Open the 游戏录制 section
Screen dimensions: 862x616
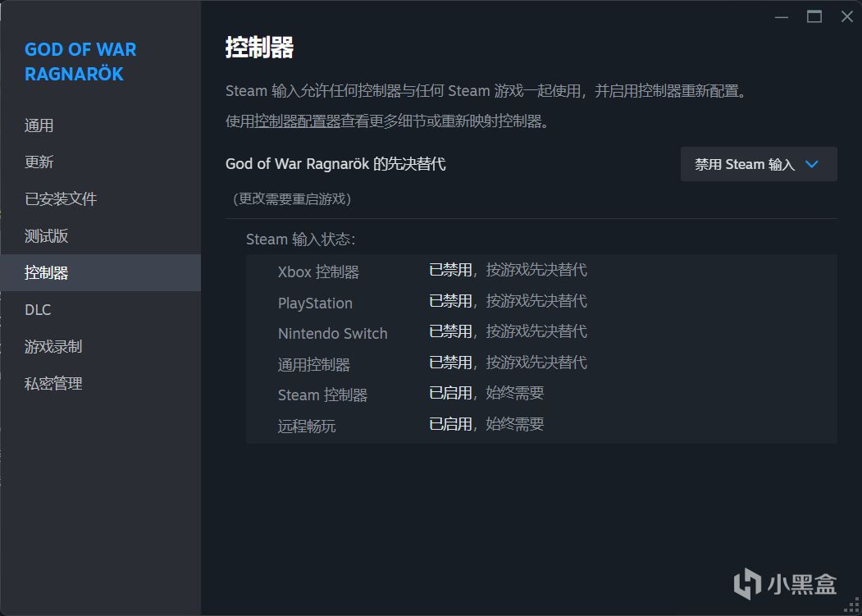(100, 346)
